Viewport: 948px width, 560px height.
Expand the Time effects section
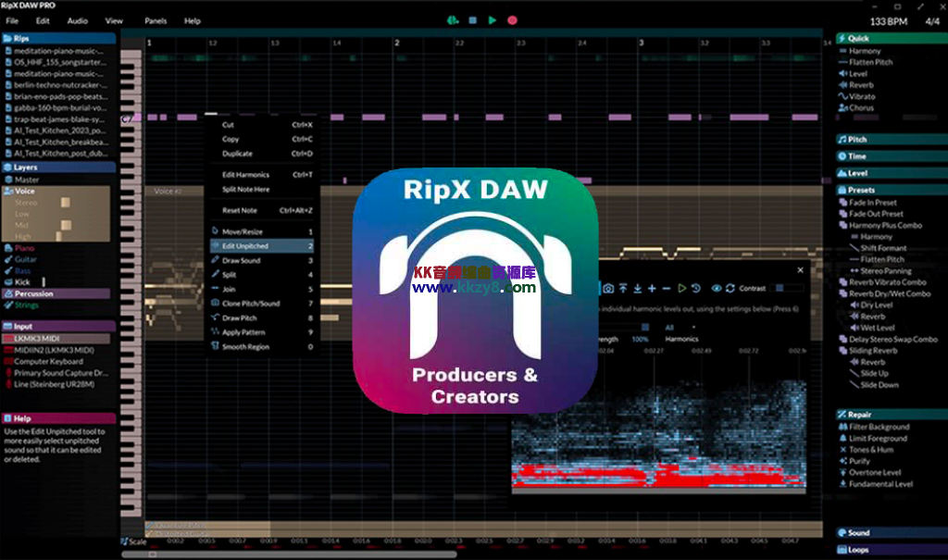[x=892, y=156]
